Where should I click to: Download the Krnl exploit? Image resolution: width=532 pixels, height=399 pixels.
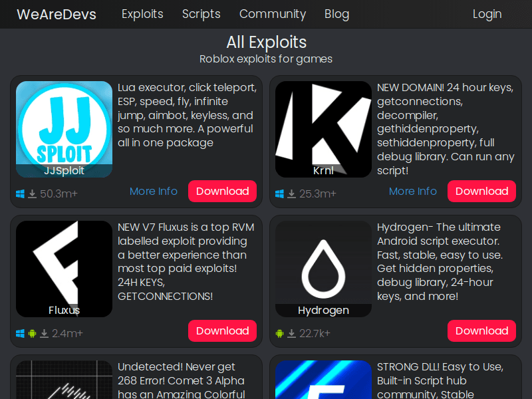click(x=481, y=192)
